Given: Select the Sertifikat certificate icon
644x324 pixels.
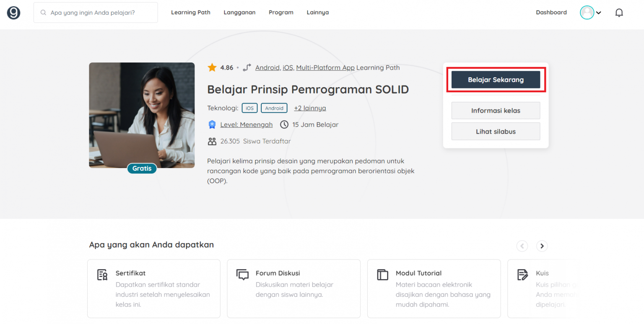Looking at the screenshot, I should [102, 275].
